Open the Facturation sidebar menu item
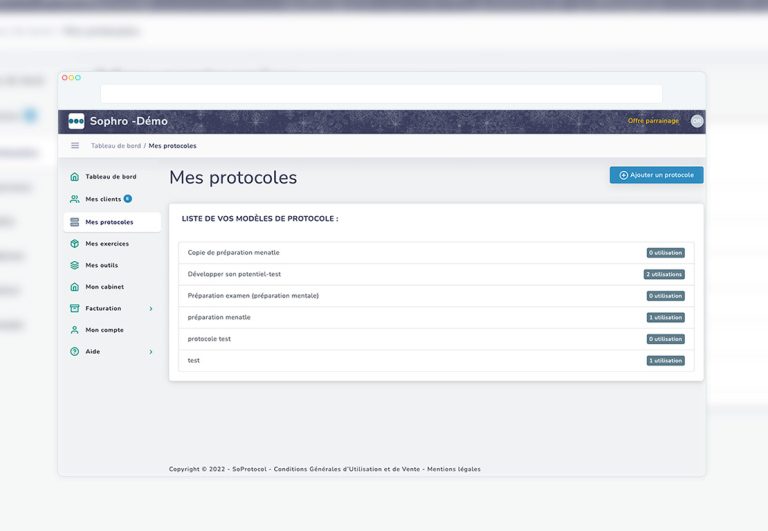This screenshot has width=768, height=531. pos(103,309)
